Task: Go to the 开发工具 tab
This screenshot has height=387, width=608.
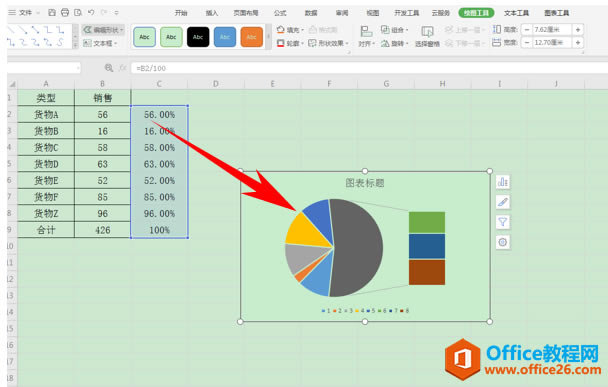Action: [407, 13]
